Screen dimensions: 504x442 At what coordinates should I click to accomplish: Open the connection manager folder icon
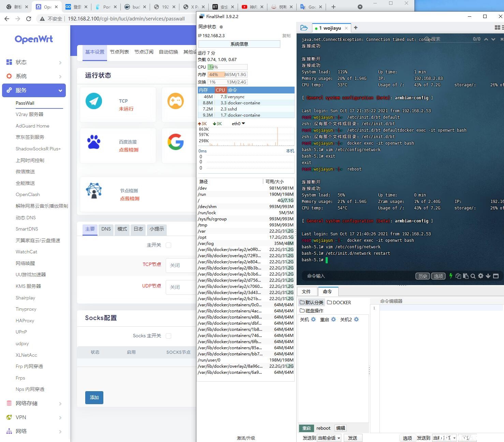click(304, 28)
